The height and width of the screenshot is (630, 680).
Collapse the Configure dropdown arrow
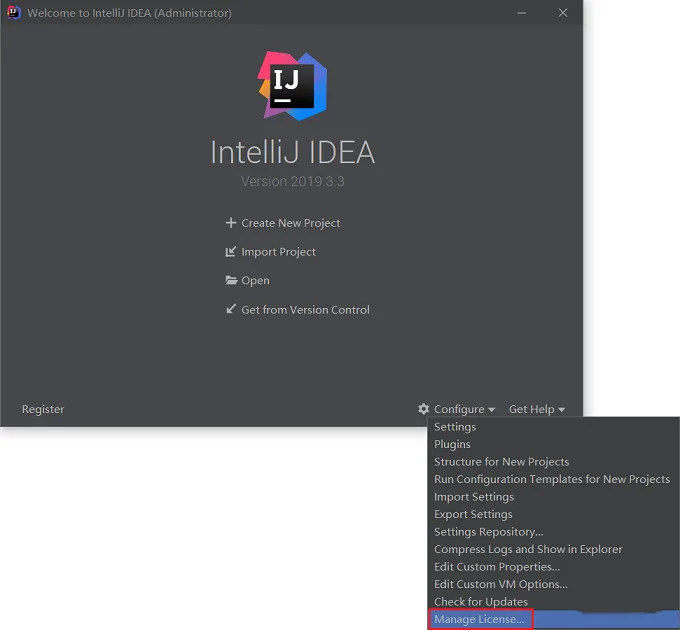pos(491,410)
